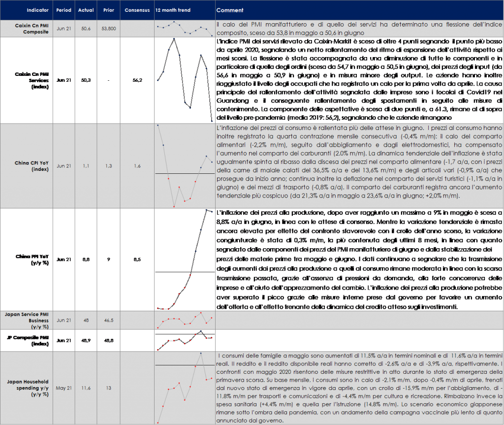This screenshot has height=425, width=504.
Task: Click the Japan Service PMI trend sparkline
Action: (x=185, y=320)
